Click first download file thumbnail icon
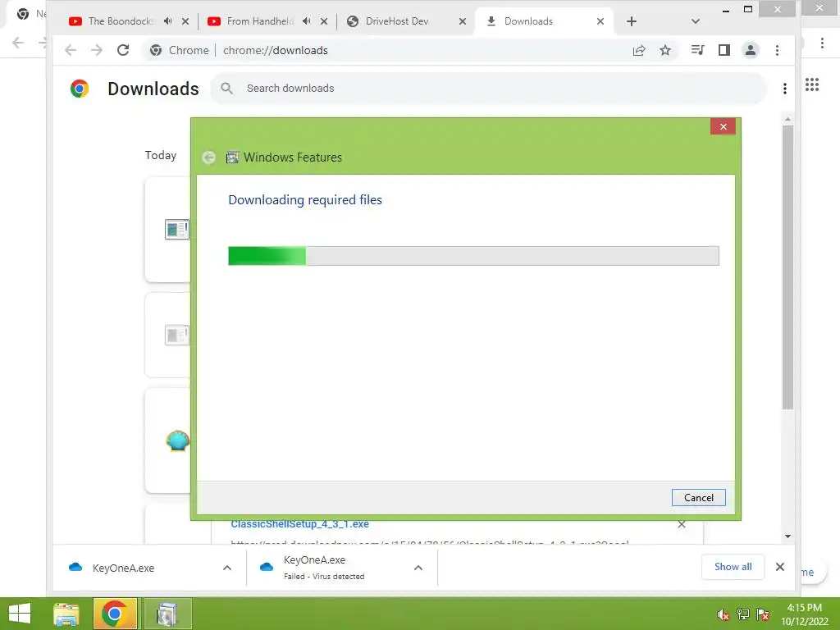 point(177,230)
